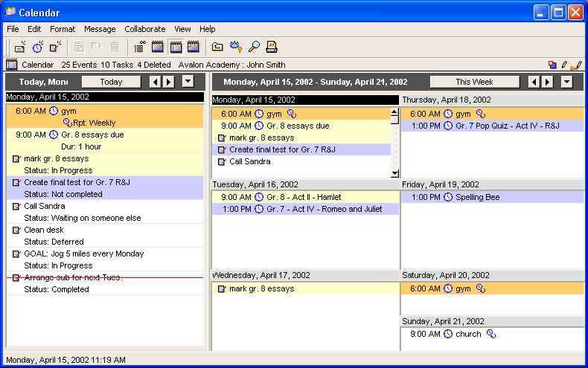Select the Spelling Bee event on Friday
Image resolution: width=588 pixels, height=368 pixels.
tap(476, 198)
